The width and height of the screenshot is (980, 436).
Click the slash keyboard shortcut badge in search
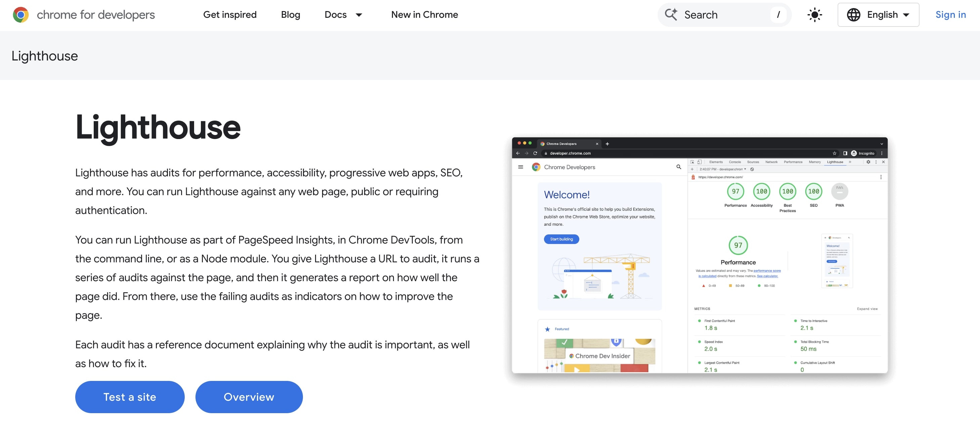point(778,15)
